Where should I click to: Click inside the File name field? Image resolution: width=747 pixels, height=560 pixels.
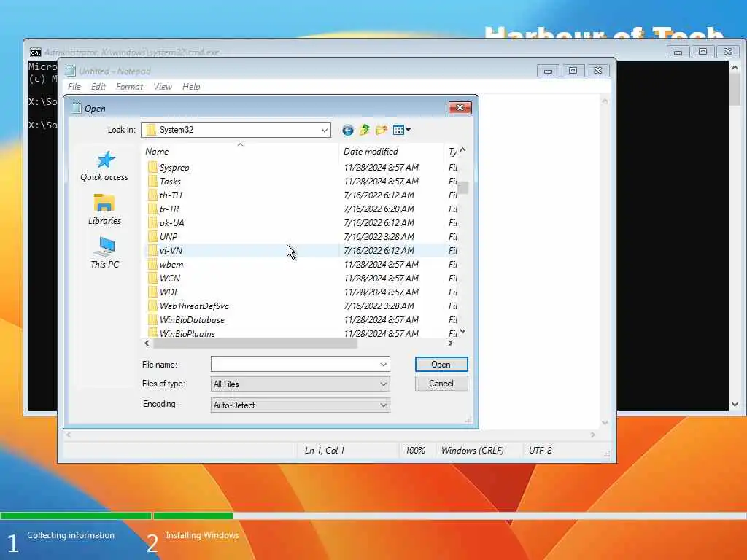(295, 365)
